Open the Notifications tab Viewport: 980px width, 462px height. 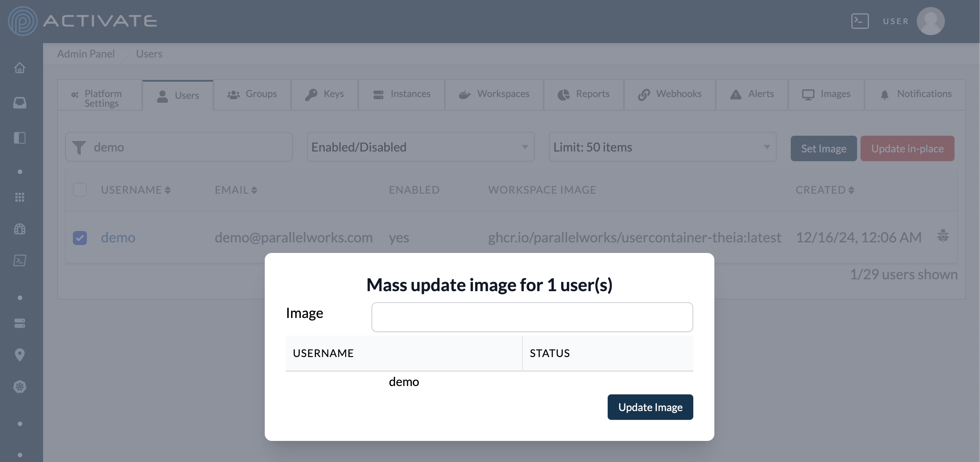pyautogui.click(x=915, y=94)
